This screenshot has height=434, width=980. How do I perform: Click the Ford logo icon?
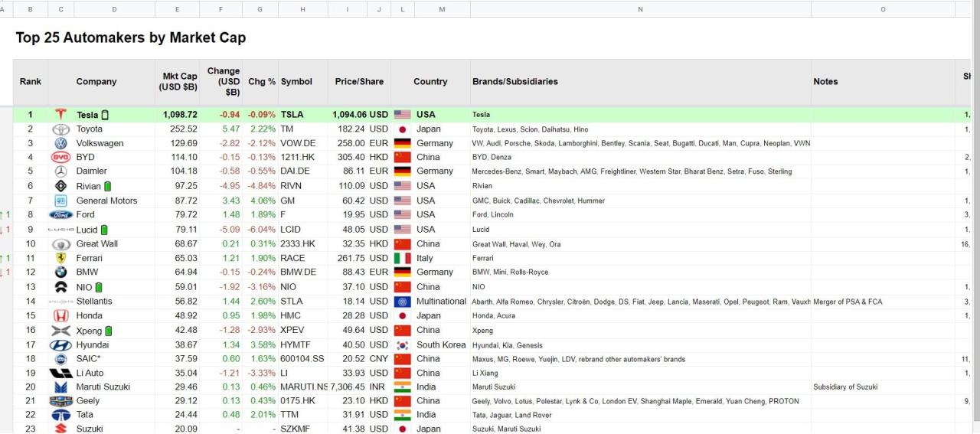[x=61, y=215]
